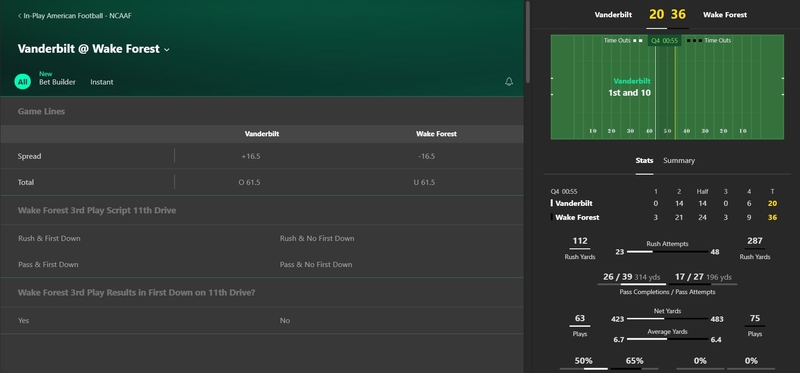Click the 75 Plays value
This screenshot has width=800, height=373.
coord(755,318)
